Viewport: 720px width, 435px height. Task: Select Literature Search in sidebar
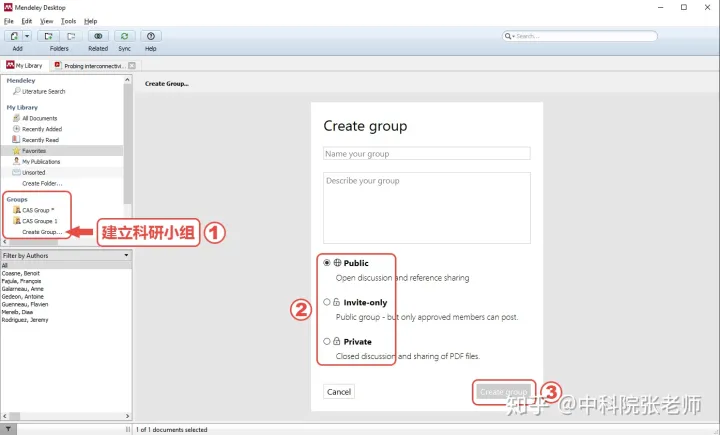[44, 91]
